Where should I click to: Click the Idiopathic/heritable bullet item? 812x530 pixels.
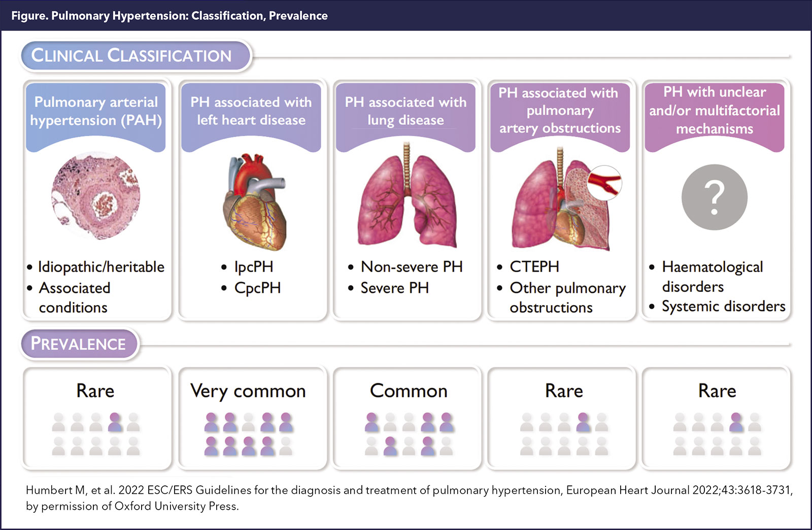point(101,267)
